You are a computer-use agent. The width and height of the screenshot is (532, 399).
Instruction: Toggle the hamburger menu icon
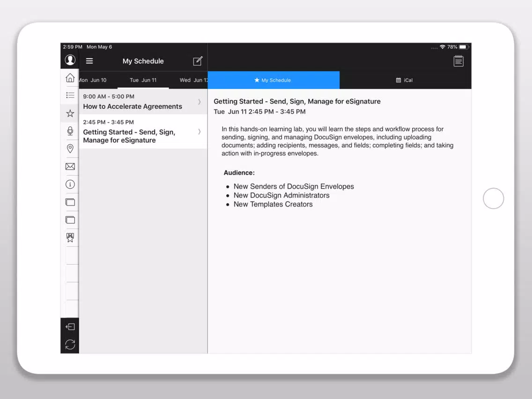(89, 61)
